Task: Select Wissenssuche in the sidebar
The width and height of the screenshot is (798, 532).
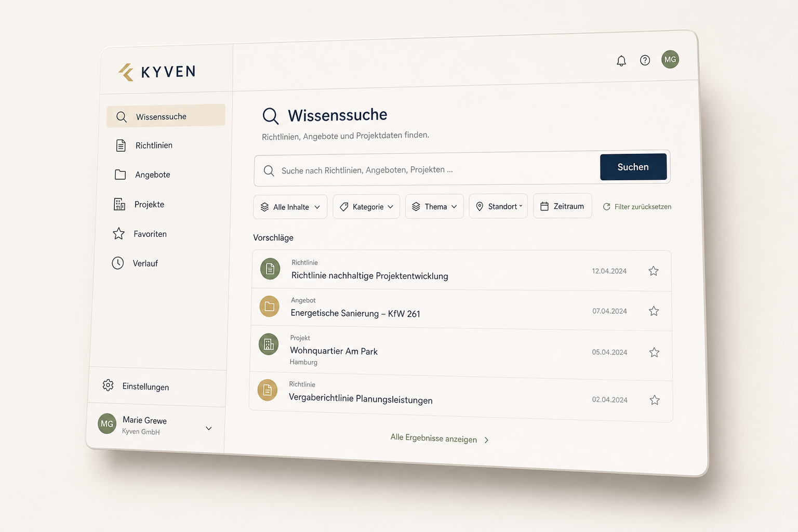Action: click(x=166, y=116)
